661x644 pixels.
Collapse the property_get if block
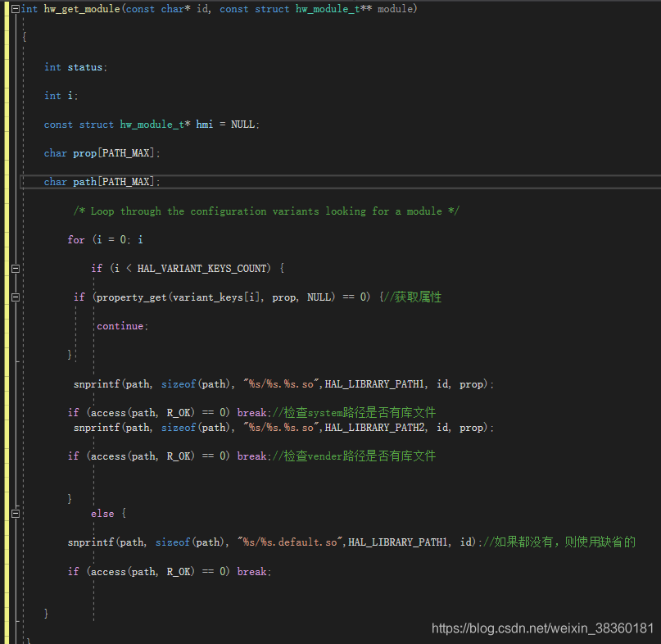tap(16, 297)
